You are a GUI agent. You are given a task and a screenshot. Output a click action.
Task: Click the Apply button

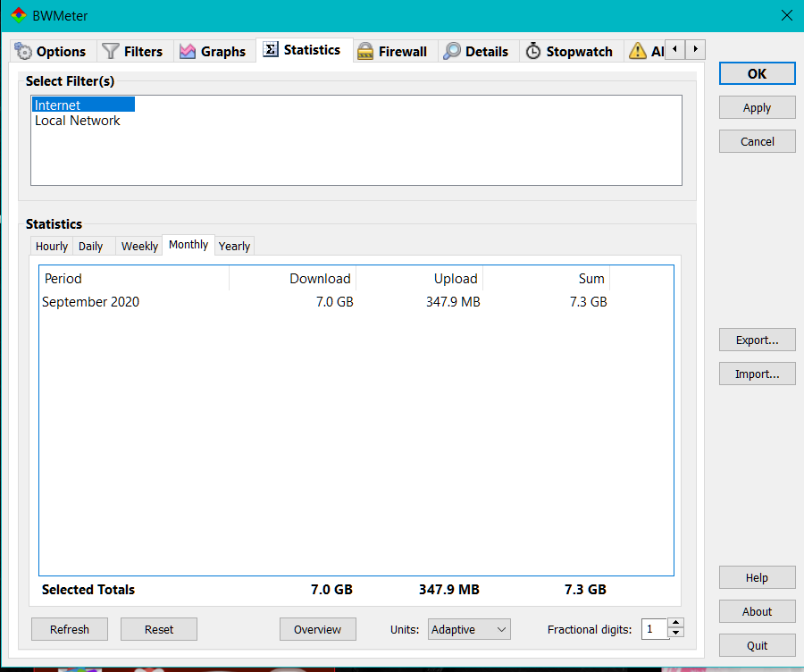[x=757, y=108]
